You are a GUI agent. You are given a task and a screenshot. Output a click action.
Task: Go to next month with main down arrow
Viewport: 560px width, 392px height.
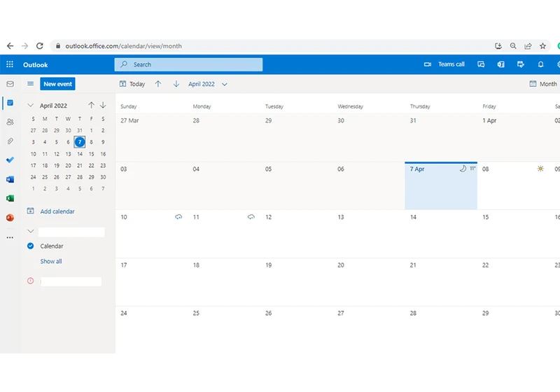coord(176,84)
